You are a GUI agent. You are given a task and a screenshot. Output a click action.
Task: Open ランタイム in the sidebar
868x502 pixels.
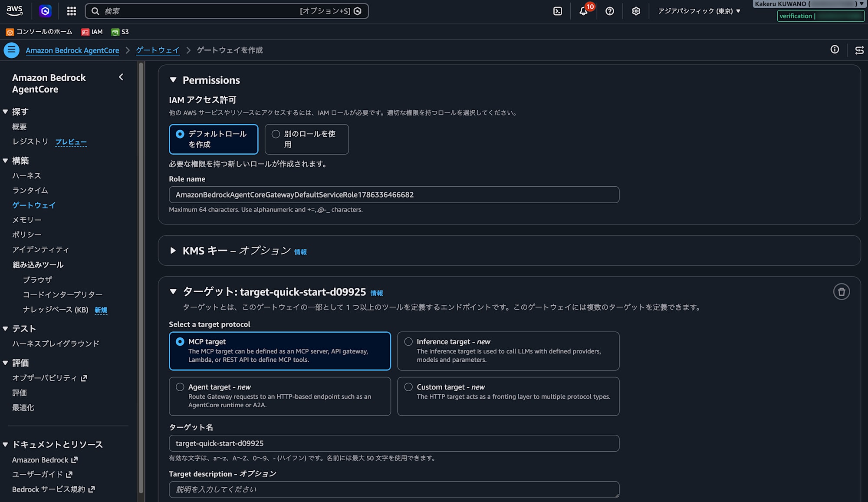click(30, 190)
